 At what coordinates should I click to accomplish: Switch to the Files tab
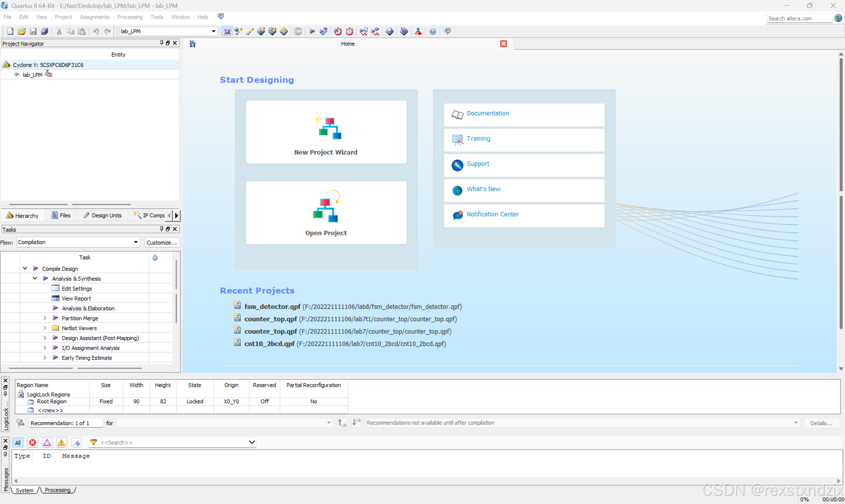(x=61, y=215)
